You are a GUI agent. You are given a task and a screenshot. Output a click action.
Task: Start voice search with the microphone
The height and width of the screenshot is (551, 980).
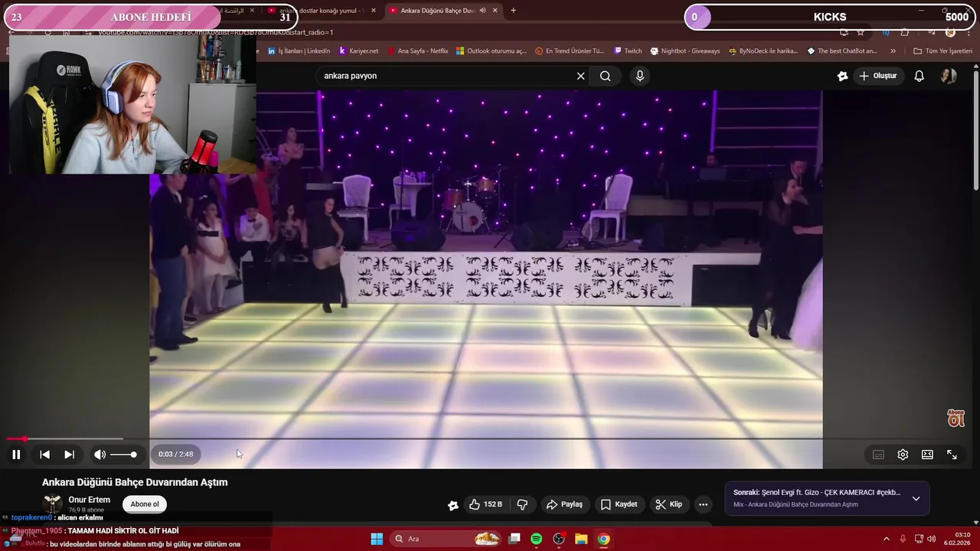coord(640,76)
